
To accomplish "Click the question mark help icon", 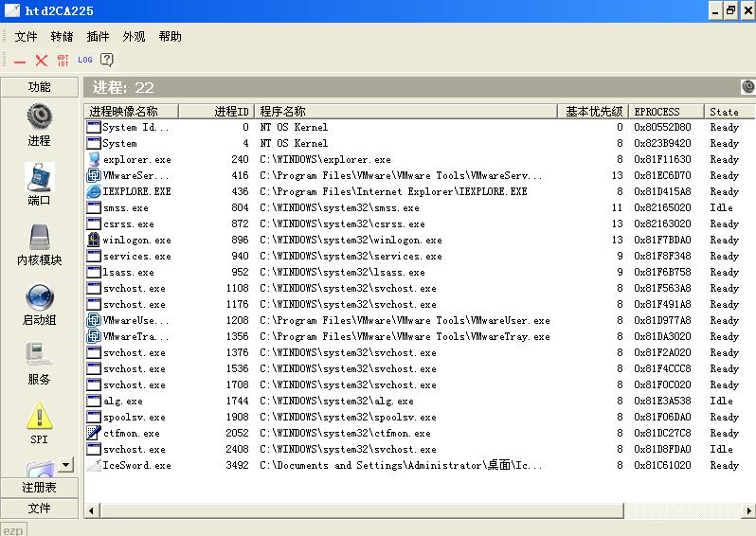I will (106, 60).
